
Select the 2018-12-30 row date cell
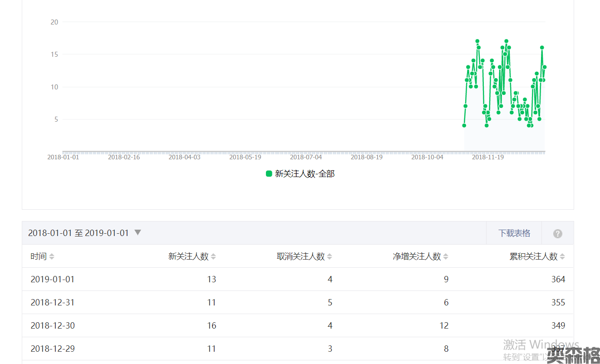(x=53, y=325)
